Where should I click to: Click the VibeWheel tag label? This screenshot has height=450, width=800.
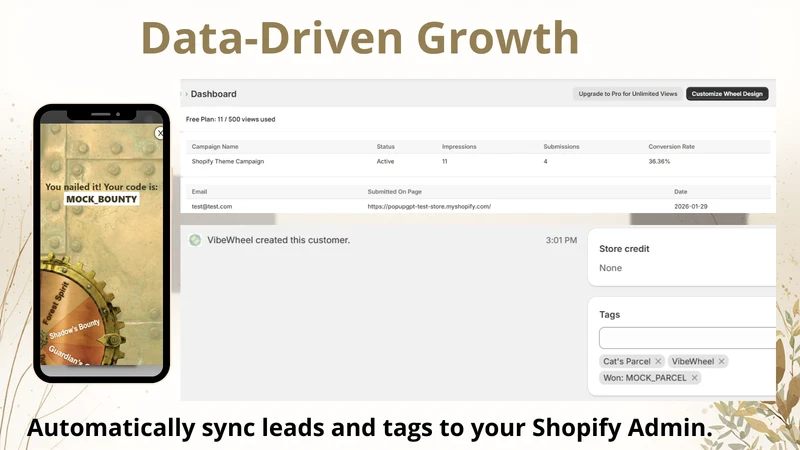coord(692,361)
